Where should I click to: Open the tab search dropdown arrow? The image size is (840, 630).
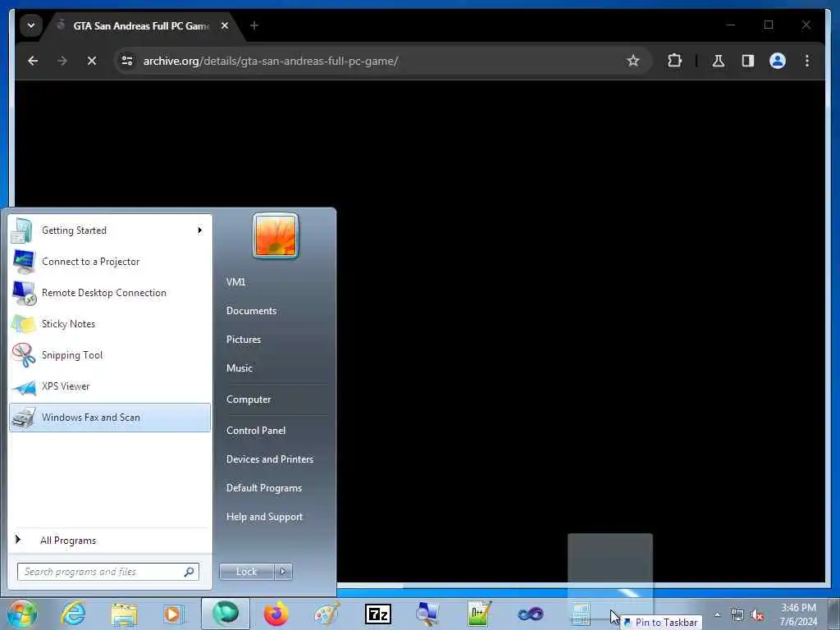[31, 25]
